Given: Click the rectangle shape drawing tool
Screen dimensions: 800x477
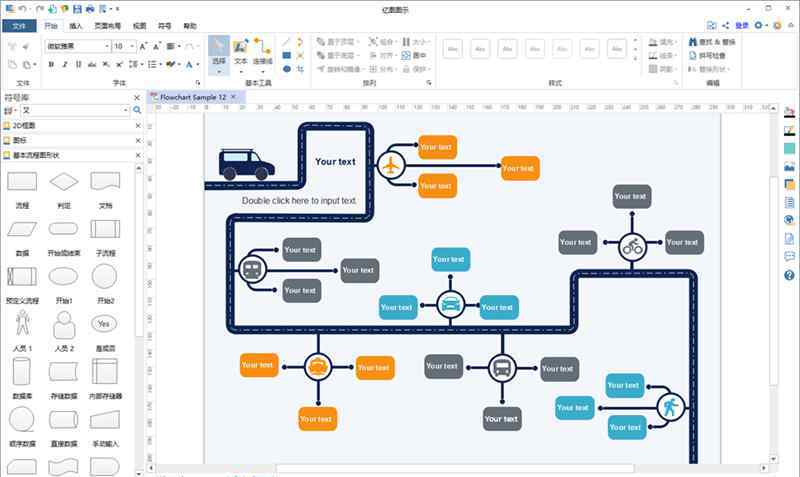Looking at the screenshot, I should (x=287, y=55).
